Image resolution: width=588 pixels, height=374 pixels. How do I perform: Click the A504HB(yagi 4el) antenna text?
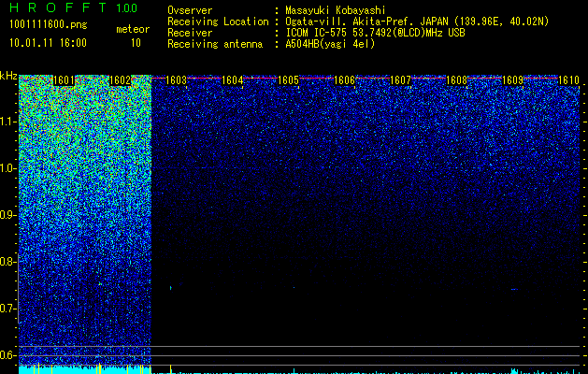coord(330,44)
